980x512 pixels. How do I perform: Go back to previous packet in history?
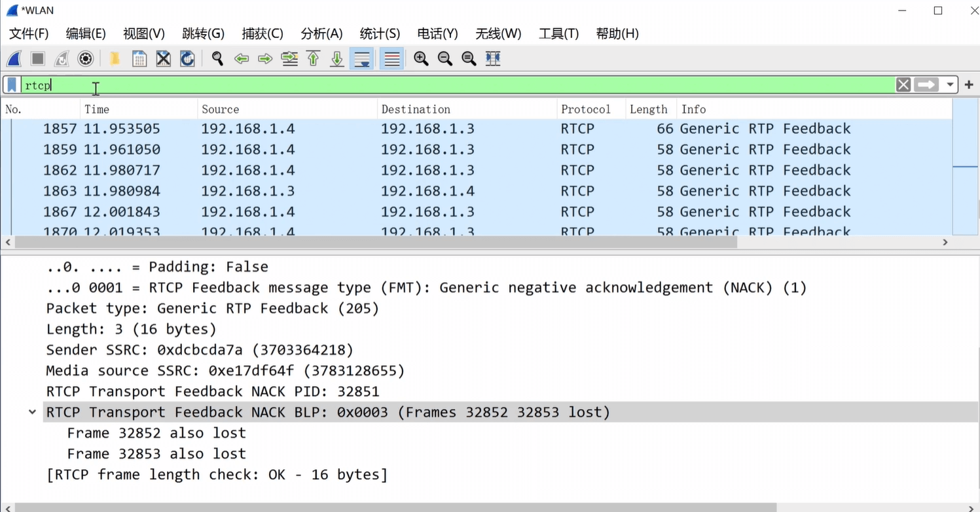point(242,59)
